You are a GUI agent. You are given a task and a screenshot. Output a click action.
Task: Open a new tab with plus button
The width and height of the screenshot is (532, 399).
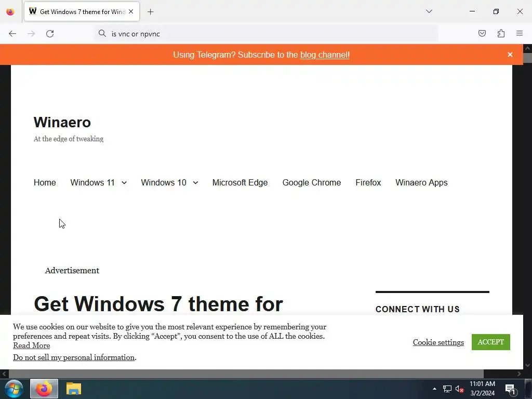(150, 12)
